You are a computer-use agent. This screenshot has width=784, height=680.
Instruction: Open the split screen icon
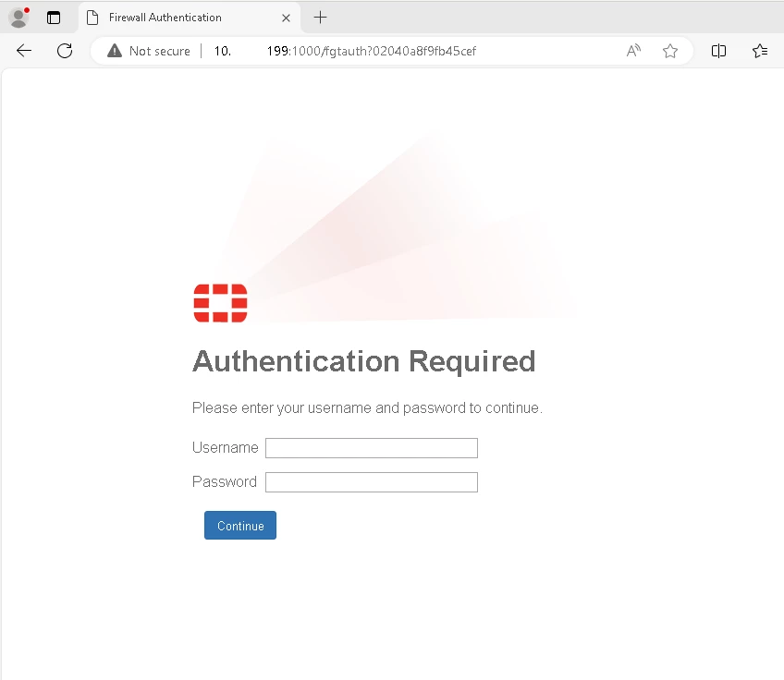click(x=718, y=51)
